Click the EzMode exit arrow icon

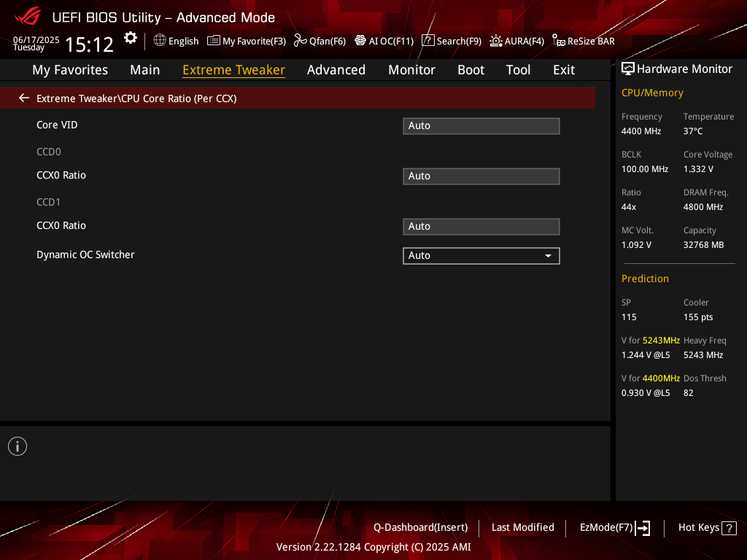tap(643, 528)
